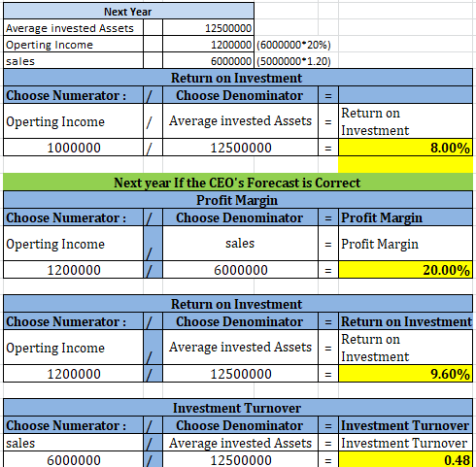
Task: Select the '(5000000*1.20)' note cell
Action: [293, 61]
